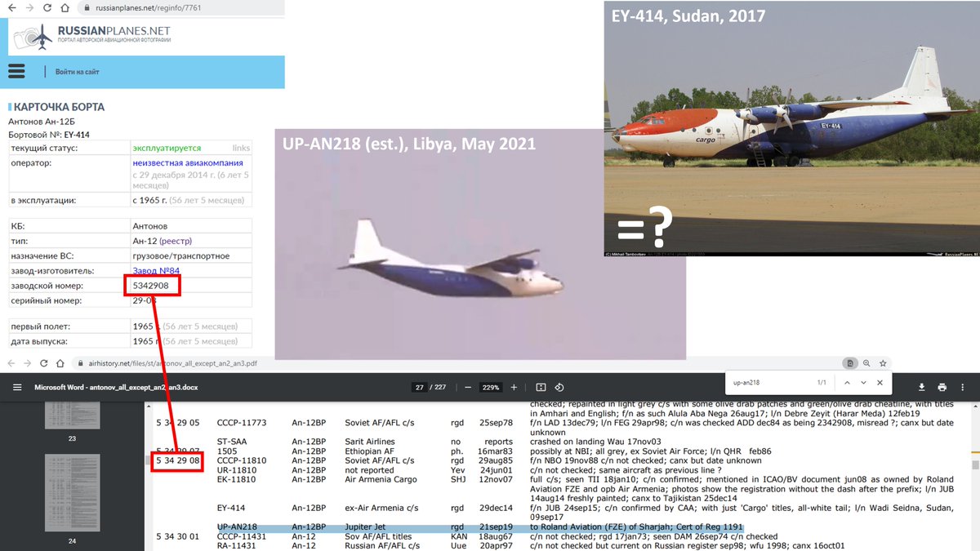Download the PDF document
The image size is (980, 551).
tap(922, 387)
